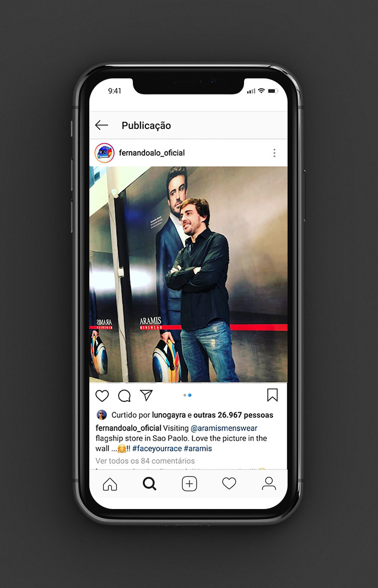Screen dimensions: 378x588
Task: Open profile tab person icon
Action: (269, 484)
